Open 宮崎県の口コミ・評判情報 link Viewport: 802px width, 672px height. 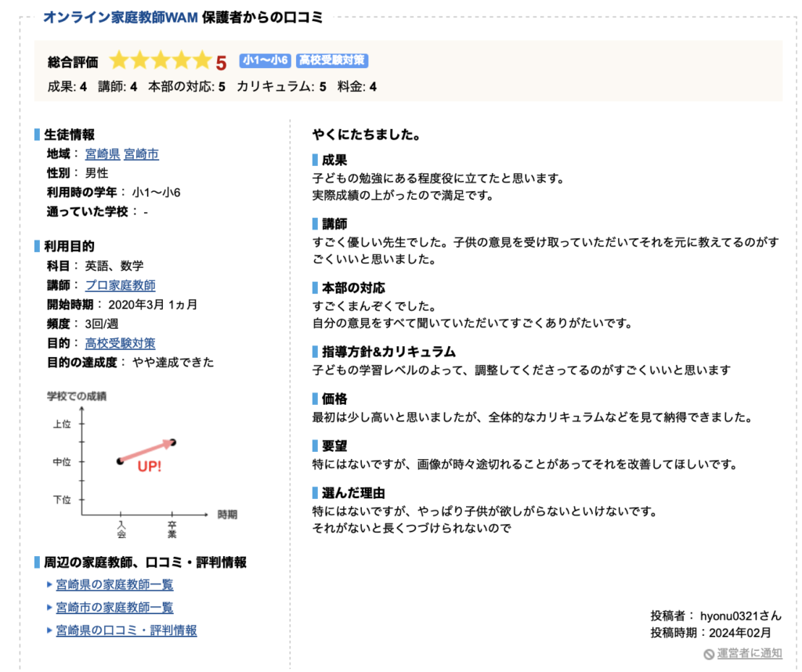click(126, 630)
